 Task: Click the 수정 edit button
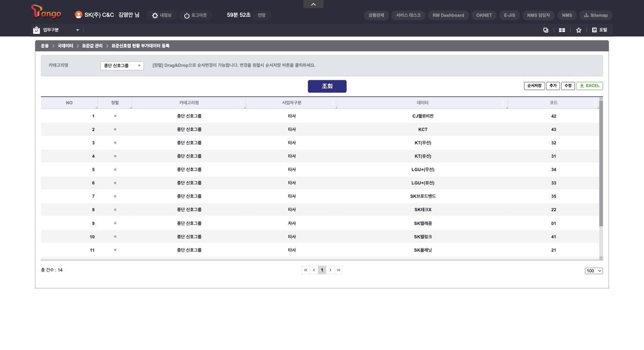(x=568, y=86)
